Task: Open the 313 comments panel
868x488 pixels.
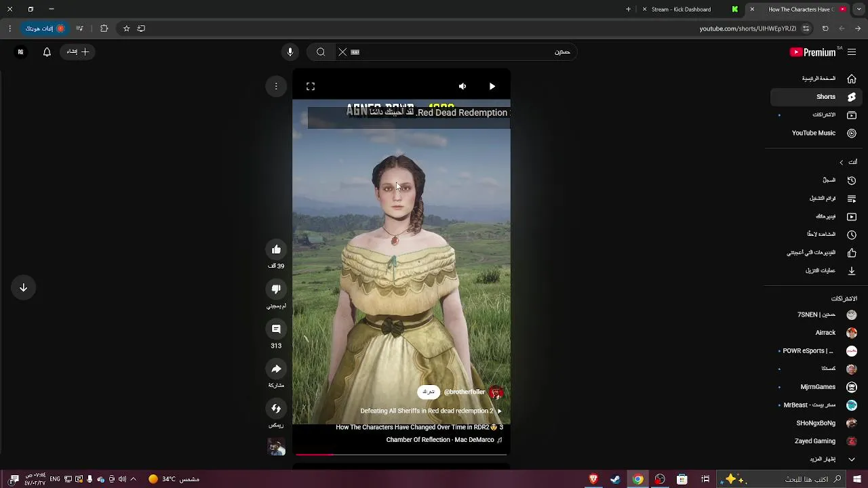Action: 276,329
